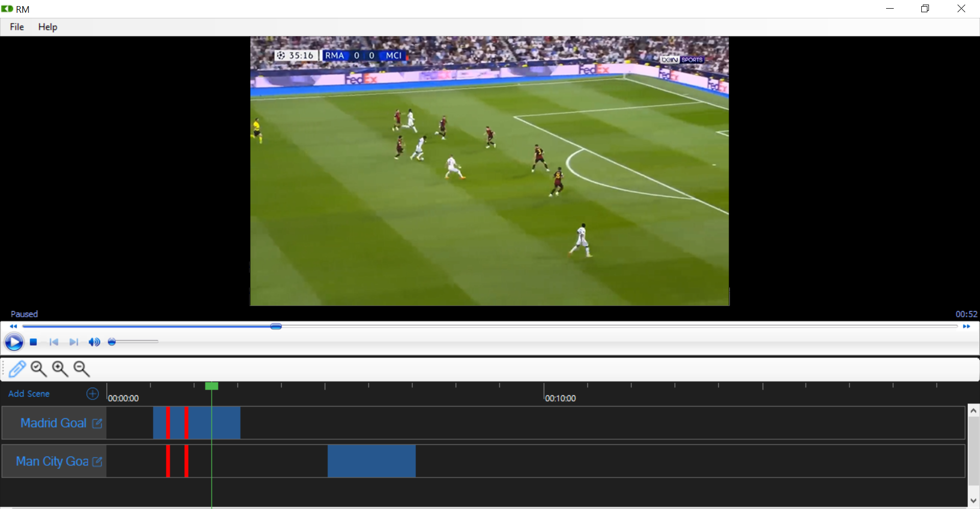
Task: Click the green playhead marker on timeline
Action: [x=211, y=386]
